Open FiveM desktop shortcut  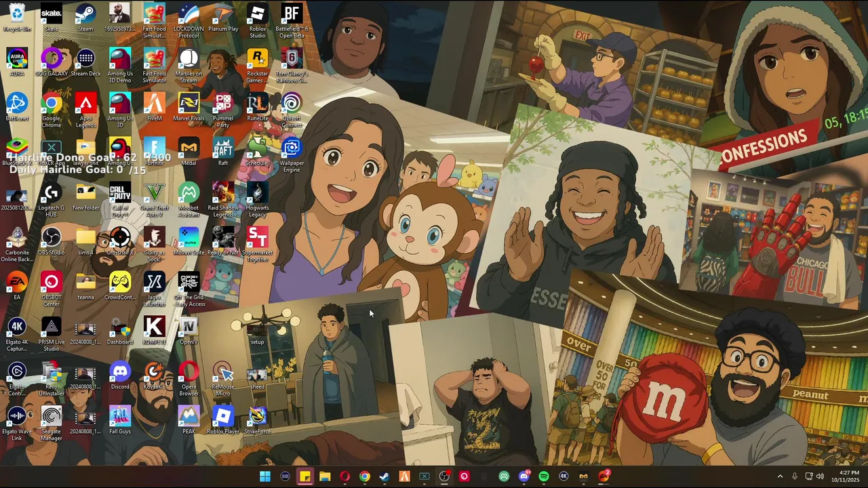click(x=155, y=107)
